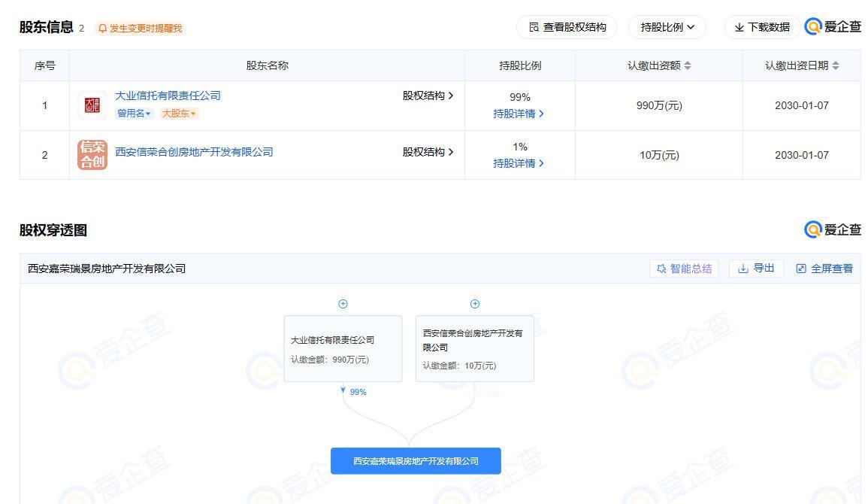Screen dimensions: 868x504
Task: Click 2030-01-07 date in row 2
Action: coord(802,155)
